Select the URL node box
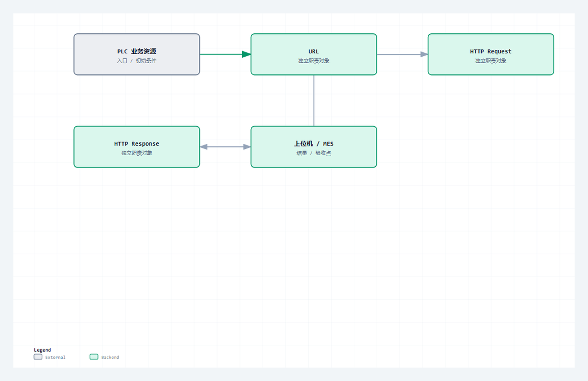The image size is (588, 381). click(314, 54)
